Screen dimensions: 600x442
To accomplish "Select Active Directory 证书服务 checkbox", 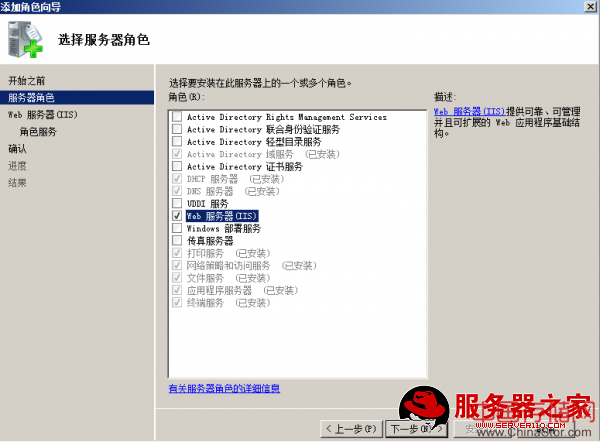I will click(178, 166).
